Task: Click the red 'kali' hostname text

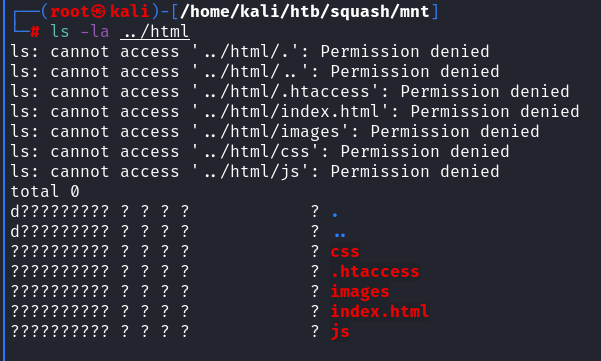Action: coord(130,11)
